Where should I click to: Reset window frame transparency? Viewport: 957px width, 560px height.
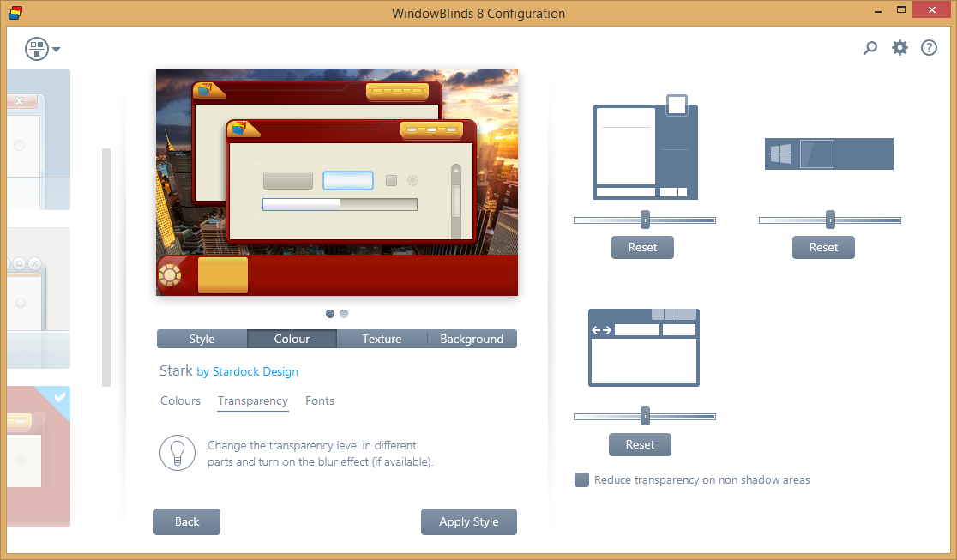click(x=640, y=444)
